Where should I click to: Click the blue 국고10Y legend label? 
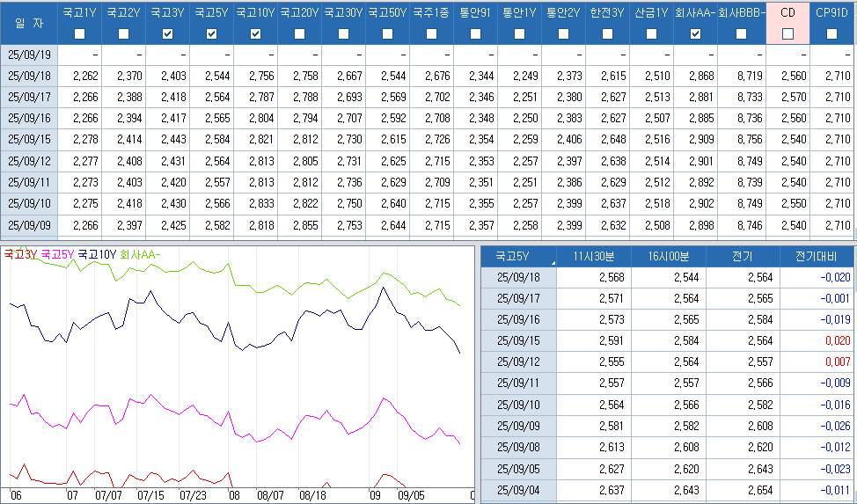pos(98,254)
